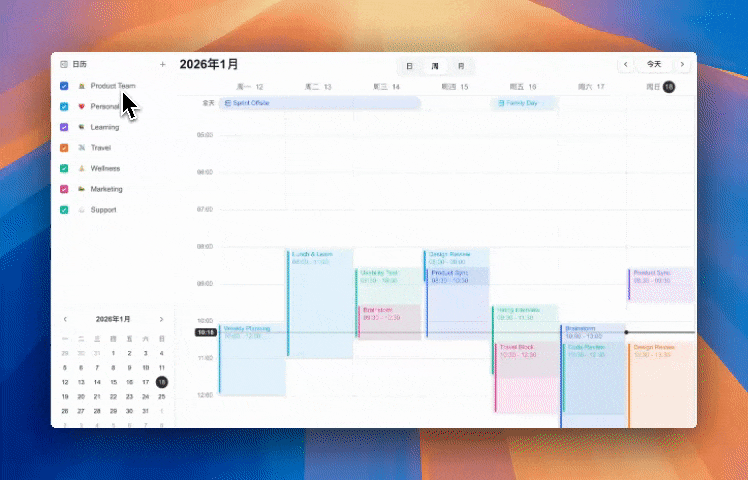Select date 18 in mini calendar
This screenshot has width=748, height=480.
(162, 382)
